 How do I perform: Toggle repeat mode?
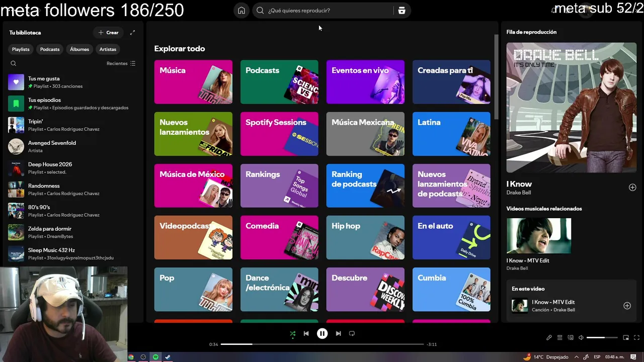point(352,333)
